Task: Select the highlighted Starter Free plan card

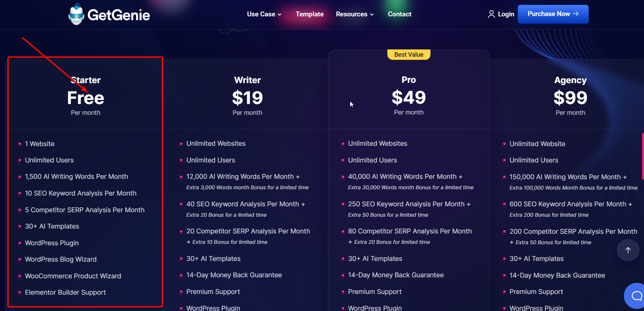Action: tap(85, 97)
